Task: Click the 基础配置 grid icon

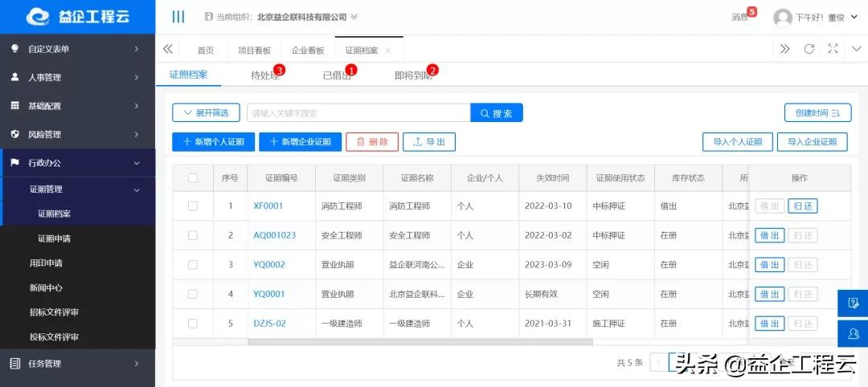Action: click(15, 106)
